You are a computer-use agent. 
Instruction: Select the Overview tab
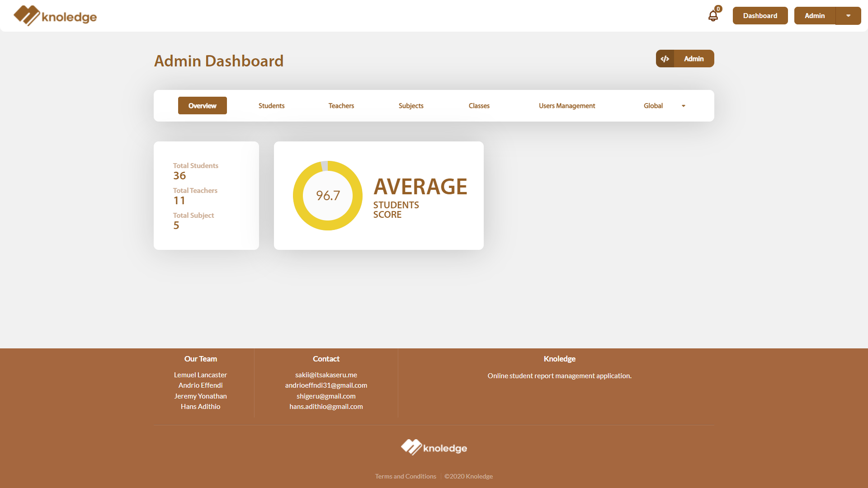(x=202, y=105)
